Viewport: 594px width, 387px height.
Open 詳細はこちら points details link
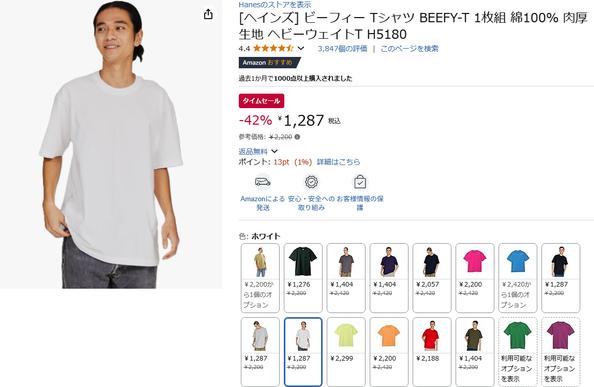pyautogui.click(x=338, y=162)
